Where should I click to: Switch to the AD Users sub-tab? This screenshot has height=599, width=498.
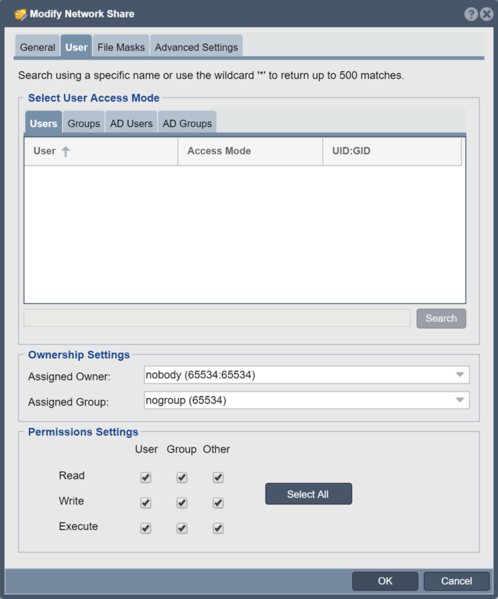(x=131, y=123)
